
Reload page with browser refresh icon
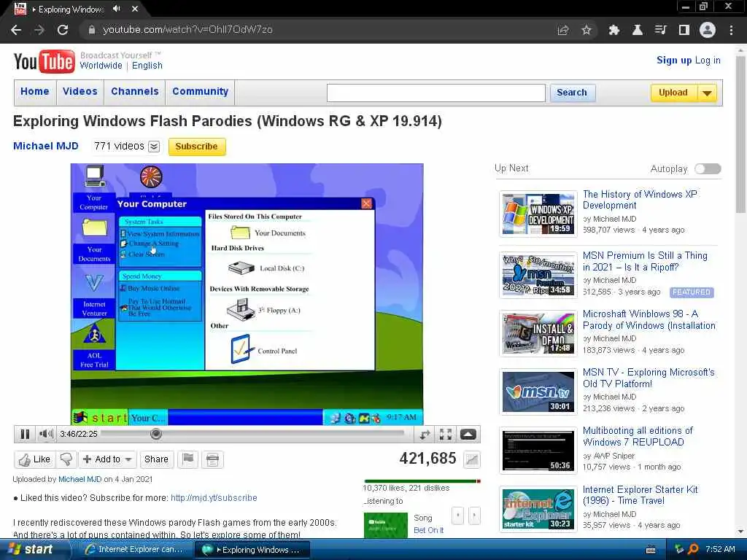[x=63, y=30]
